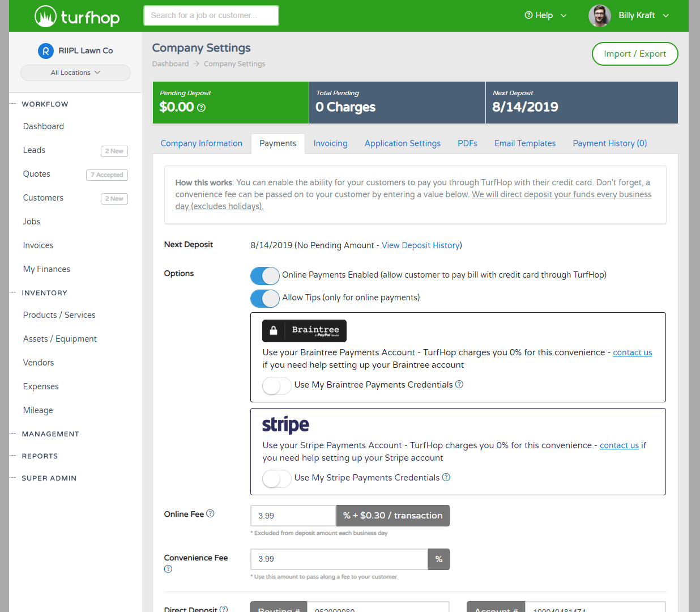This screenshot has height=612, width=700.
Task: Expand the Billy Kraft account dropdown
Action: tap(667, 15)
